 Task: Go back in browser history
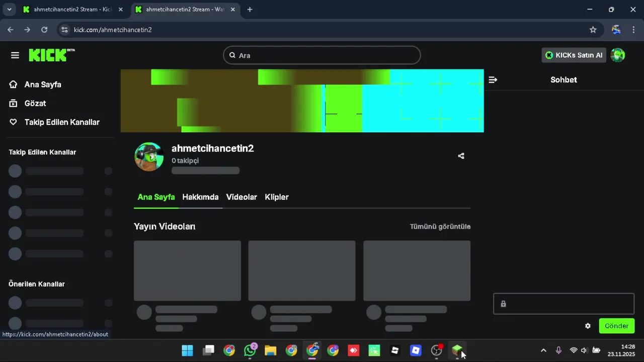[11, 30]
